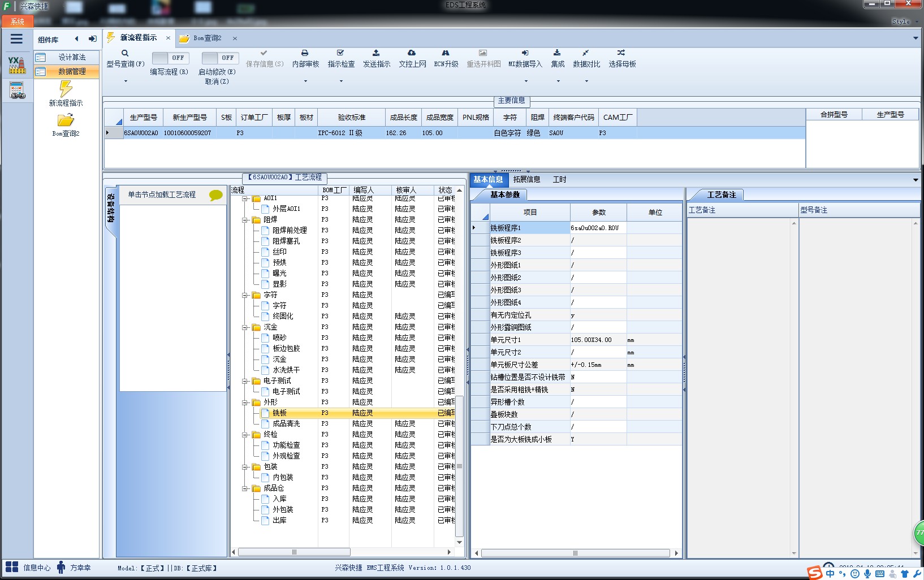Open 新流程指示 lightning icon in component library
The image size is (924, 580).
[x=66, y=88]
